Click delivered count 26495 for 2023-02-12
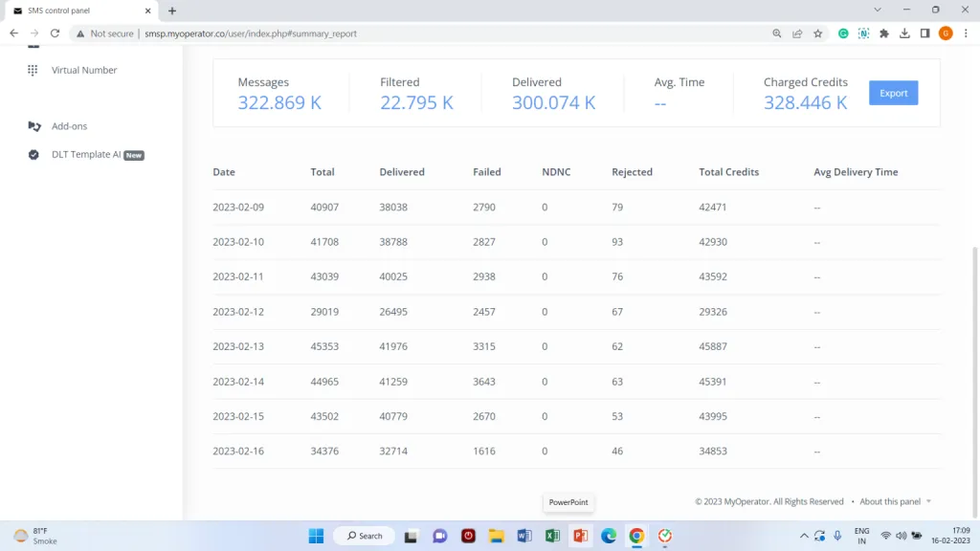This screenshot has height=551, width=980. point(393,312)
